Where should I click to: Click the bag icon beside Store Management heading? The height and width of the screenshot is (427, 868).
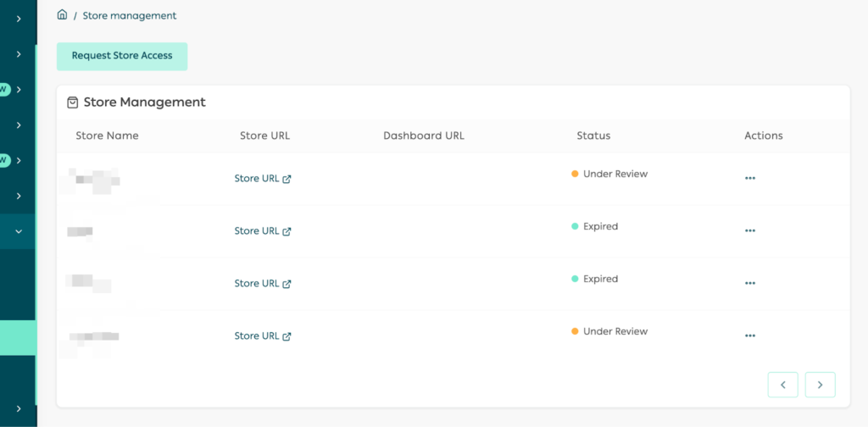pos(73,103)
